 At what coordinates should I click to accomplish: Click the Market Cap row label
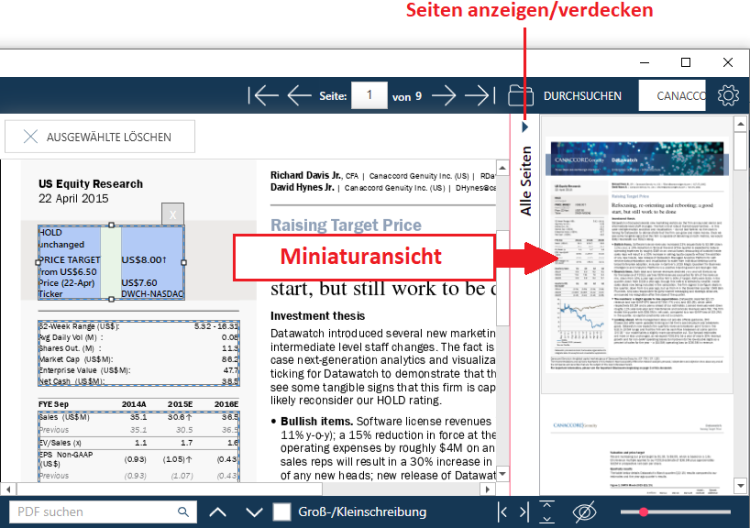pos(76,359)
